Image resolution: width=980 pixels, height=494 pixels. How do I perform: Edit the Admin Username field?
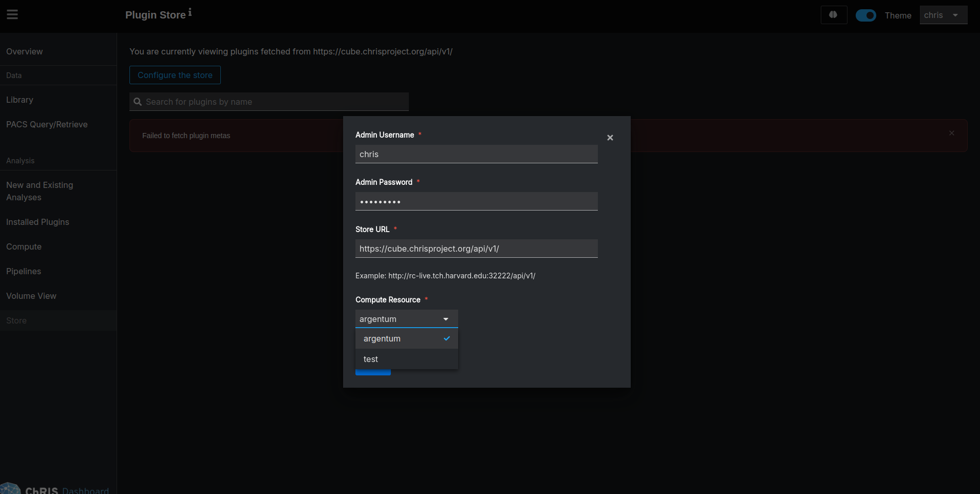click(477, 154)
